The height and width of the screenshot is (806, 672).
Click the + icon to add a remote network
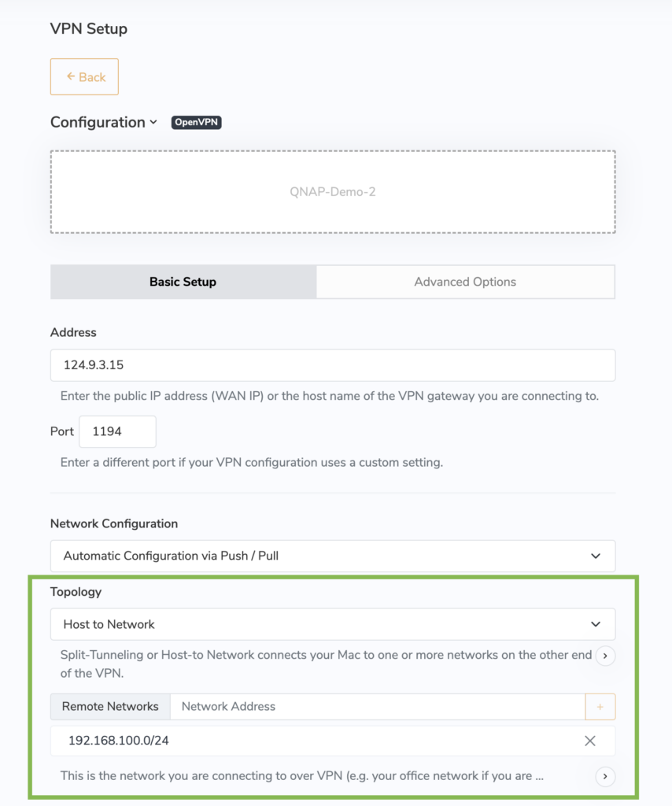pyautogui.click(x=600, y=707)
